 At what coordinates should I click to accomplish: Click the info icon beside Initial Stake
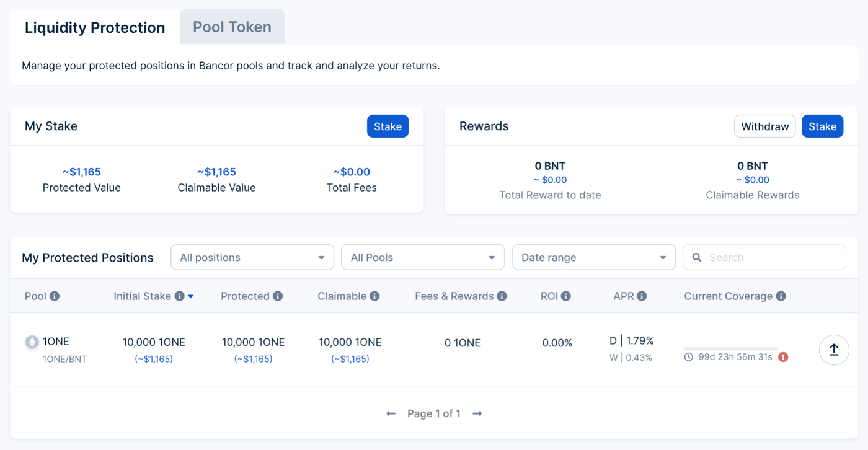(179, 296)
